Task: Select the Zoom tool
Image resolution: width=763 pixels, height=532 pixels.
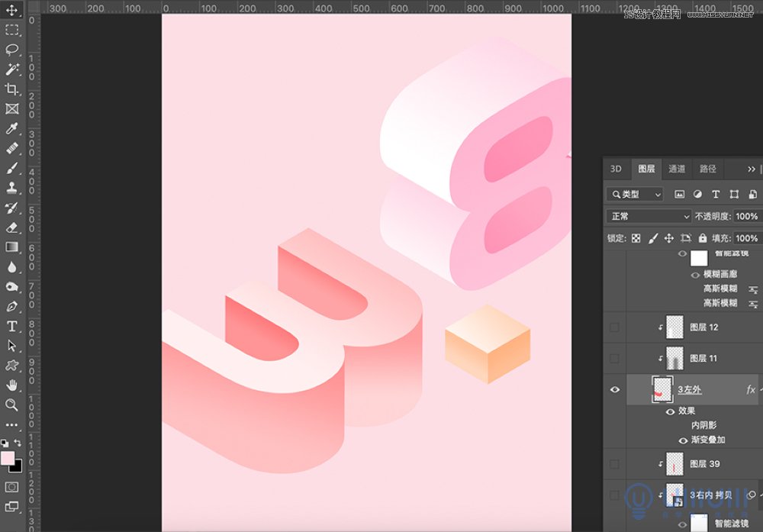Action: pyautogui.click(x=12, y=405)
